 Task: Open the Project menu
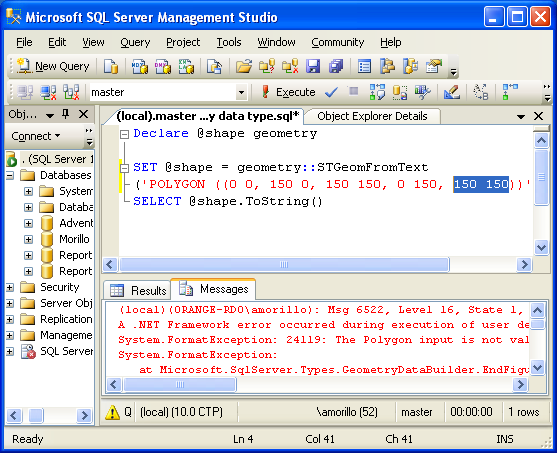click(183, 42)
